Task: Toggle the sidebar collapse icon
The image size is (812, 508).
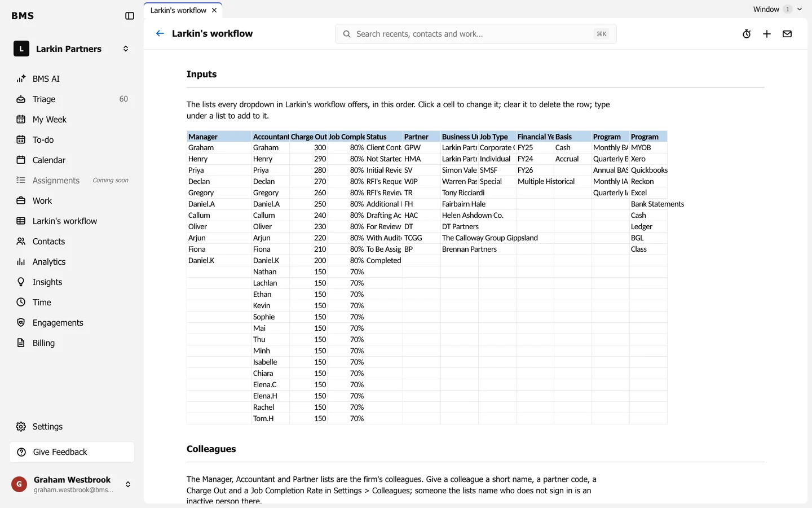Action: coord(130,16)
